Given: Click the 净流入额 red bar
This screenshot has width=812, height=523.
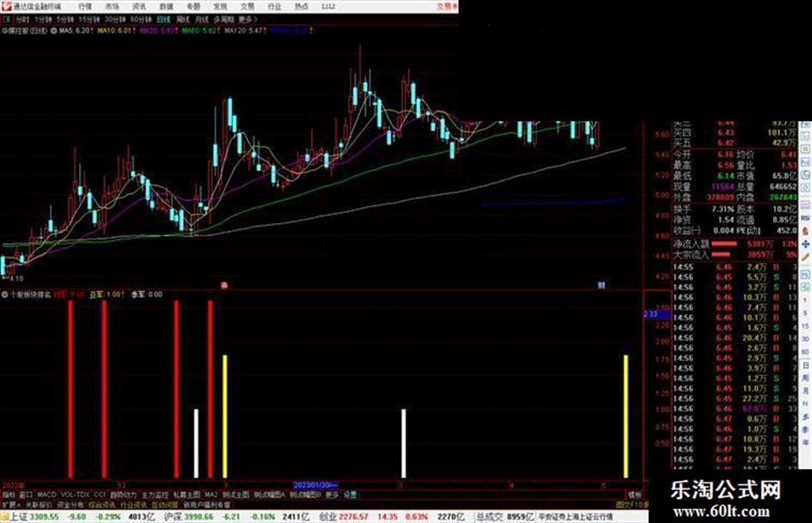Looking at the screenshot, I should coord(724,243).
